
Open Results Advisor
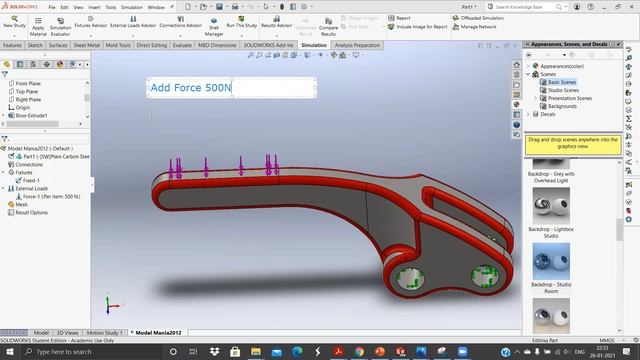point(276,22)
